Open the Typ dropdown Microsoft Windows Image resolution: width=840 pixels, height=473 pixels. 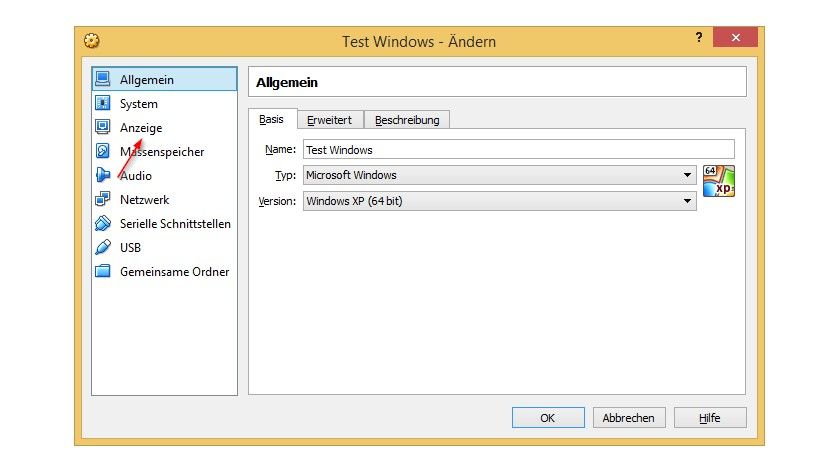click(500, 175)
